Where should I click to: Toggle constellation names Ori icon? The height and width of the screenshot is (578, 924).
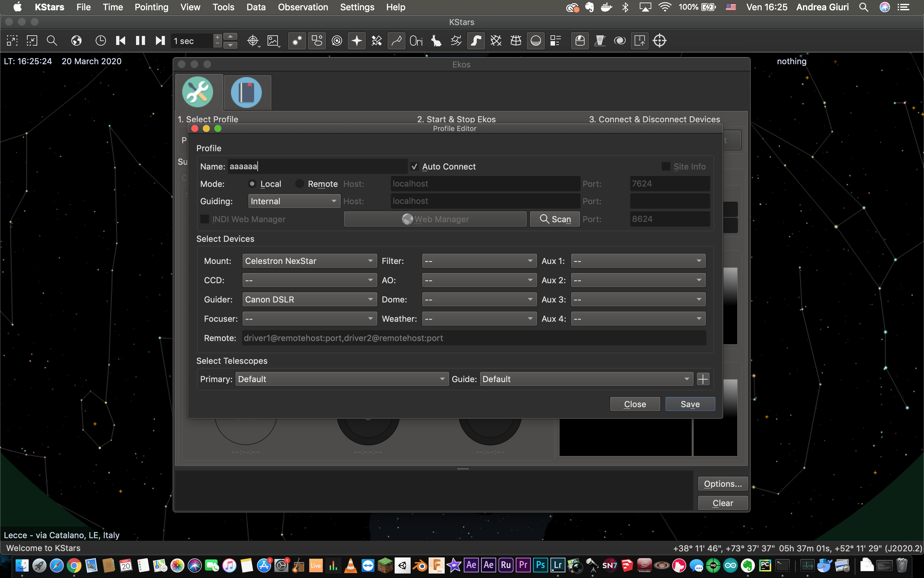416,40
